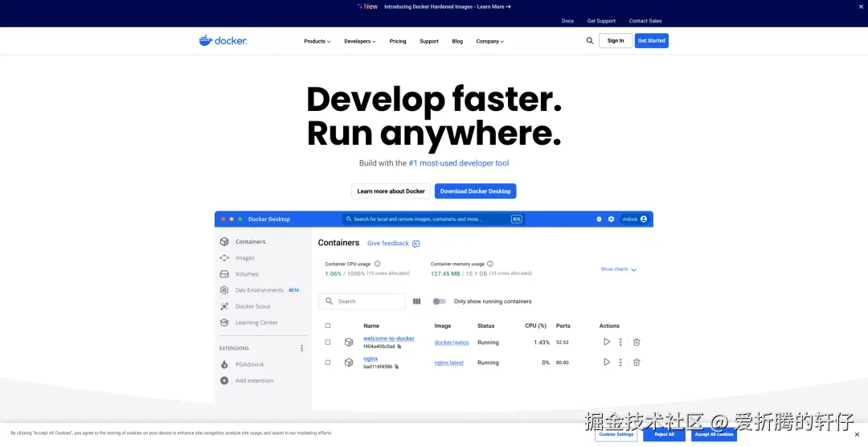Click the PGAdmin4 extension icon
Viewport: 868px width, 447px height.
(224, 364)
